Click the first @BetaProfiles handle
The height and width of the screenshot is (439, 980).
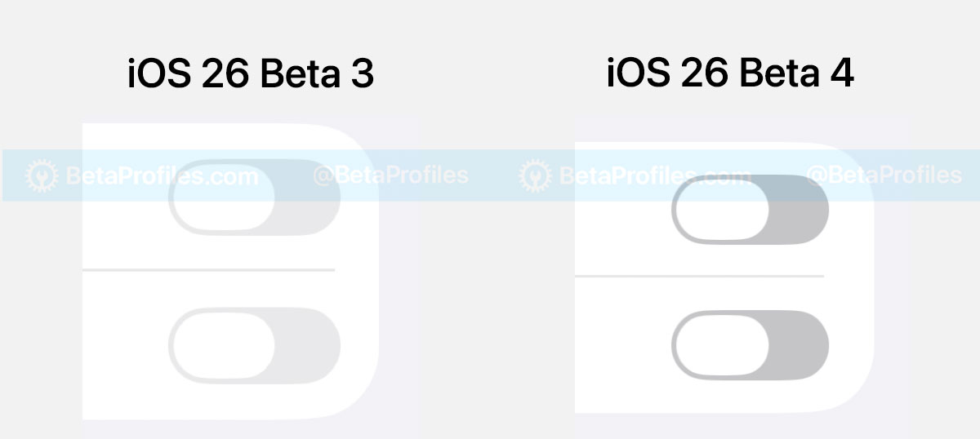coord(390,175)
